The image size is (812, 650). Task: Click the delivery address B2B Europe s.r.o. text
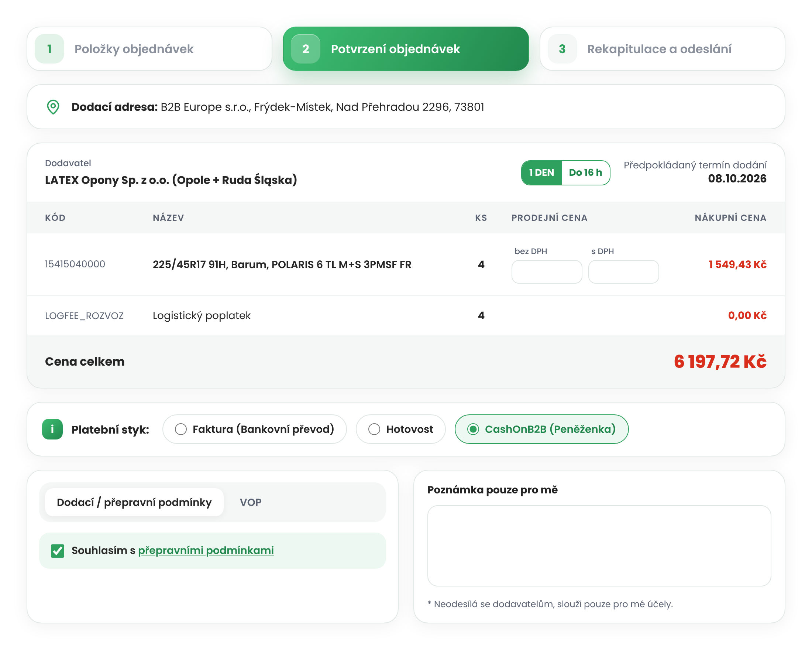(322, 107)
